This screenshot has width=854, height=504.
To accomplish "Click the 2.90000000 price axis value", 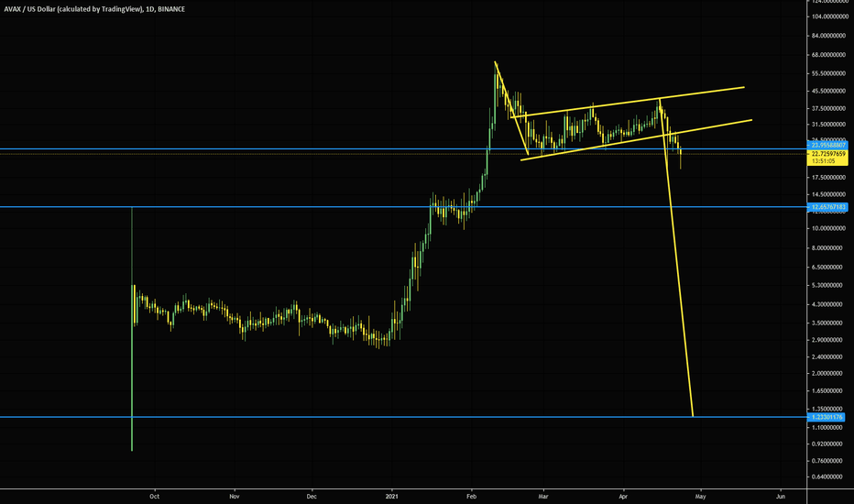I will pos(828,340).
